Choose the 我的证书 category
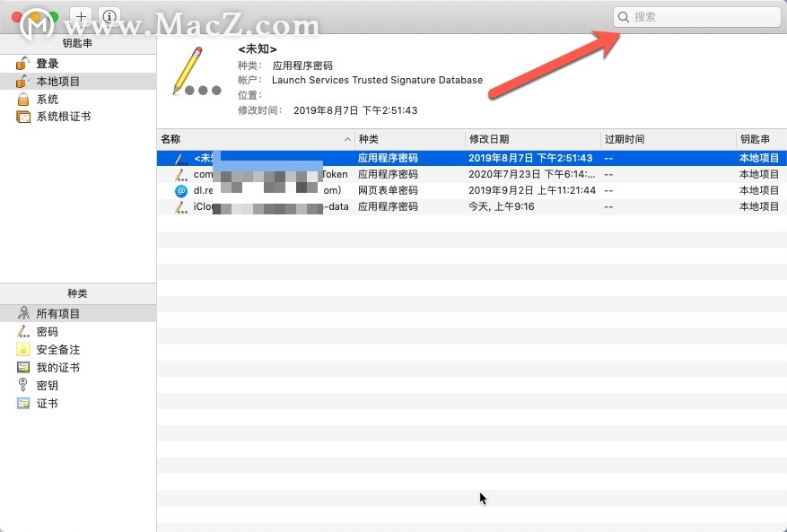This screenshot has width=787, height=532. 78,368
